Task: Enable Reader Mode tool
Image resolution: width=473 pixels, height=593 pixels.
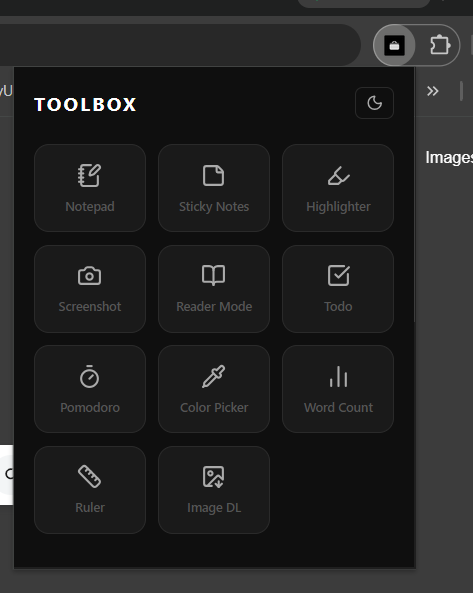Action: pos(214,289)
